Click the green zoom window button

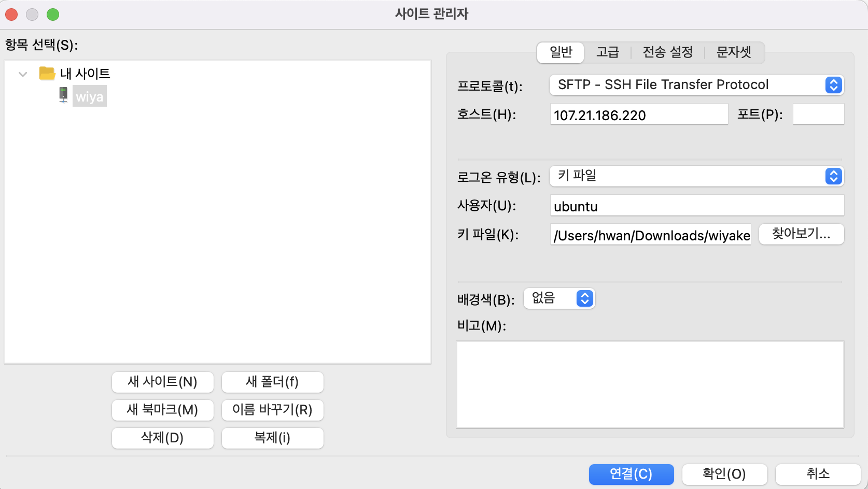(53, 15)
